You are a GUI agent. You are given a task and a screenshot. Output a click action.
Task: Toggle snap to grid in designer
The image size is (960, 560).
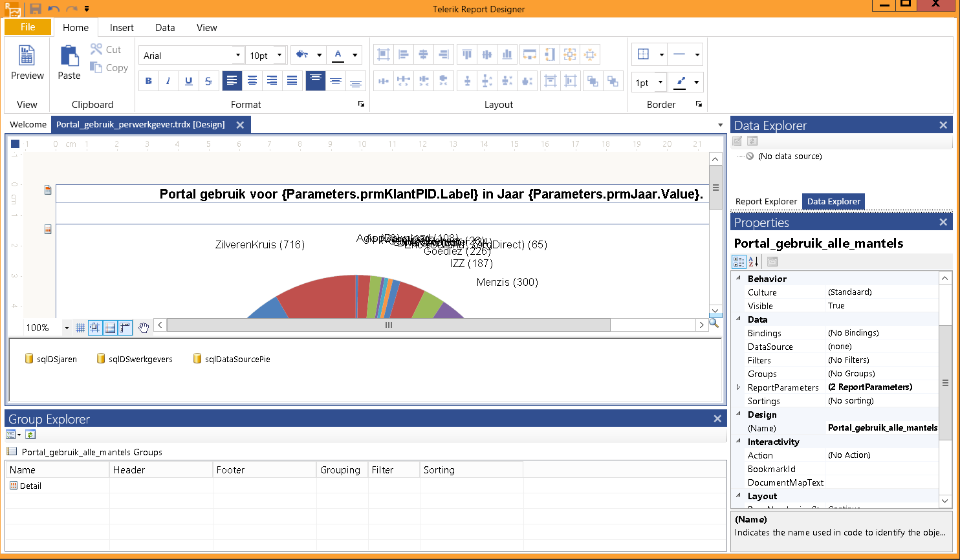(x=95, y=328)
